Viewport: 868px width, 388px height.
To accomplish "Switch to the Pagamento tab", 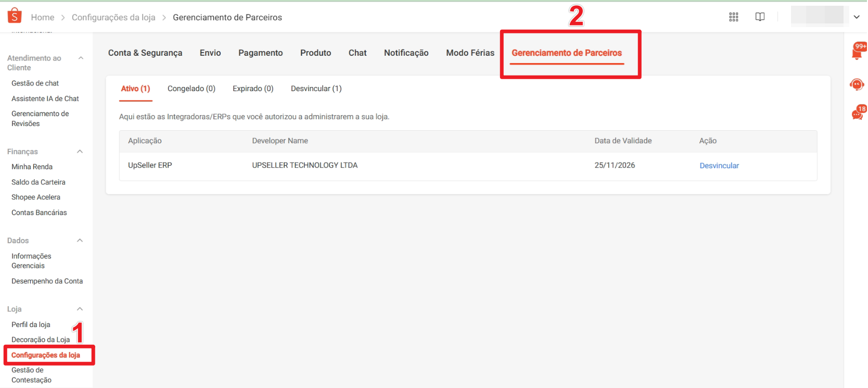I will [260, 53].
